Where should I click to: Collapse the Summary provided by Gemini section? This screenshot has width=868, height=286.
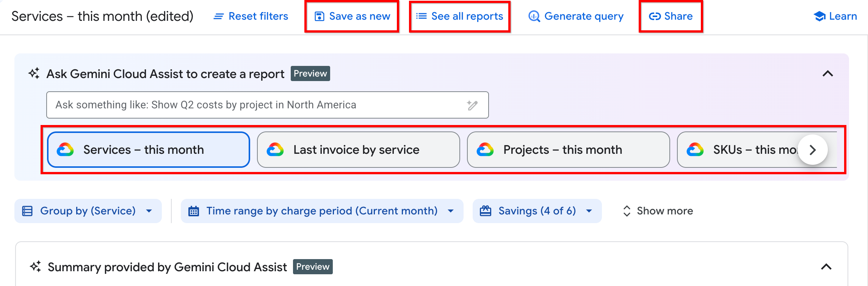coord(826,267)
